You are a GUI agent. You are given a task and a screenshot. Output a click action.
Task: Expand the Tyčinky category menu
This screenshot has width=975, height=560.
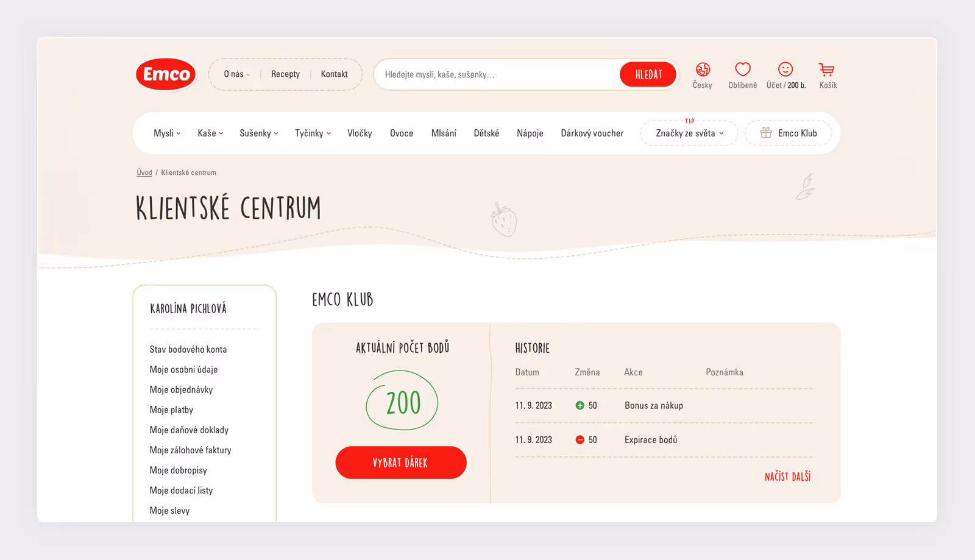point(313,133)
